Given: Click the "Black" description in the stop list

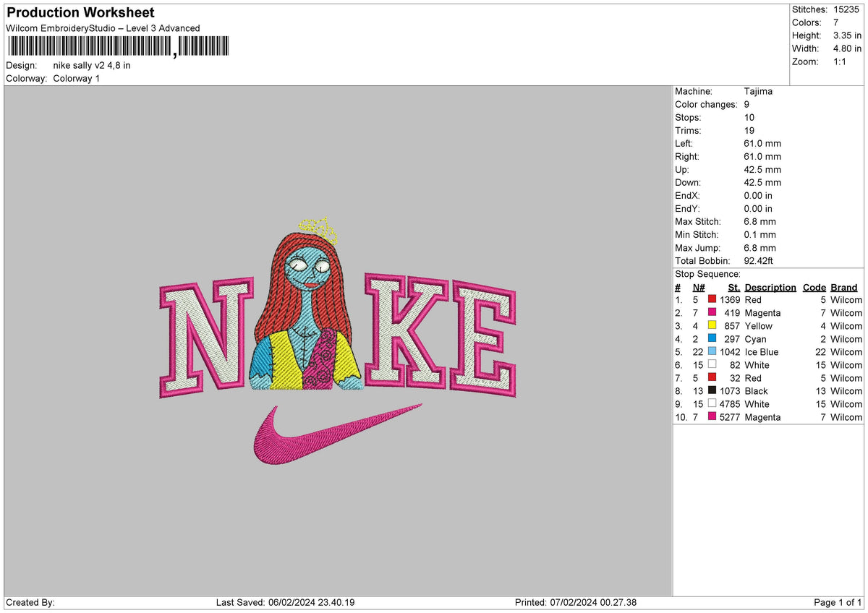Looking at the screenshot, I should click(756, 391).
